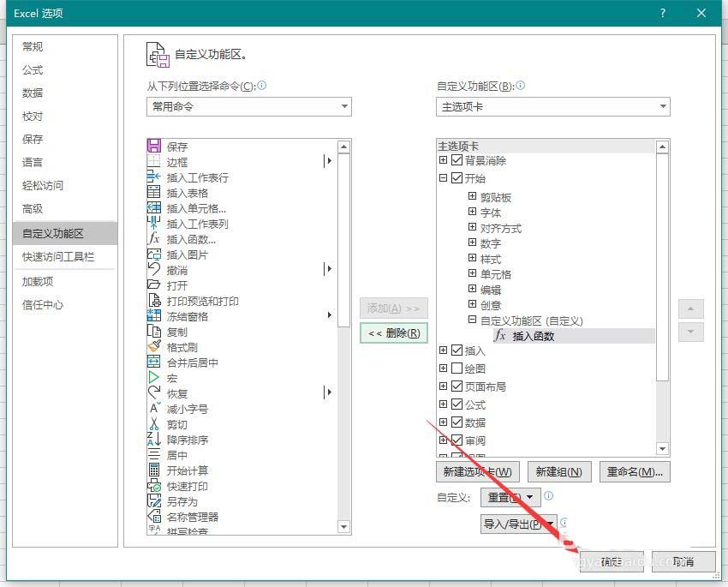Image resolution: width=728 pixels, height=587 pixels.
Task: Click the 新建组(N) button
Action: point(559,472)
